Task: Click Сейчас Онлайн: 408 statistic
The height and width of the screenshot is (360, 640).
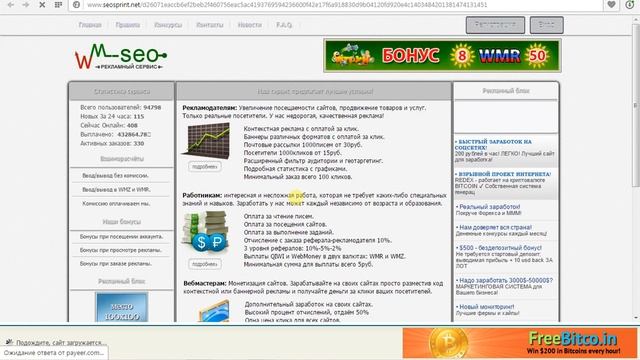Action: coord(109,125)
